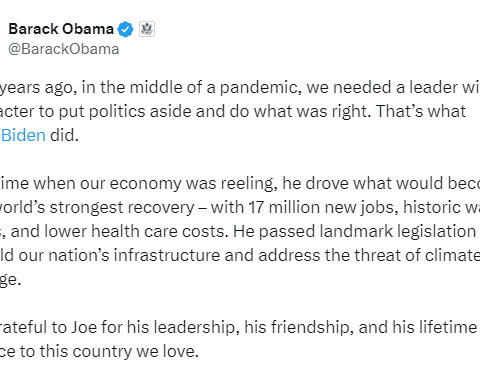Open the @BarackObama handle link

(64, 49)
